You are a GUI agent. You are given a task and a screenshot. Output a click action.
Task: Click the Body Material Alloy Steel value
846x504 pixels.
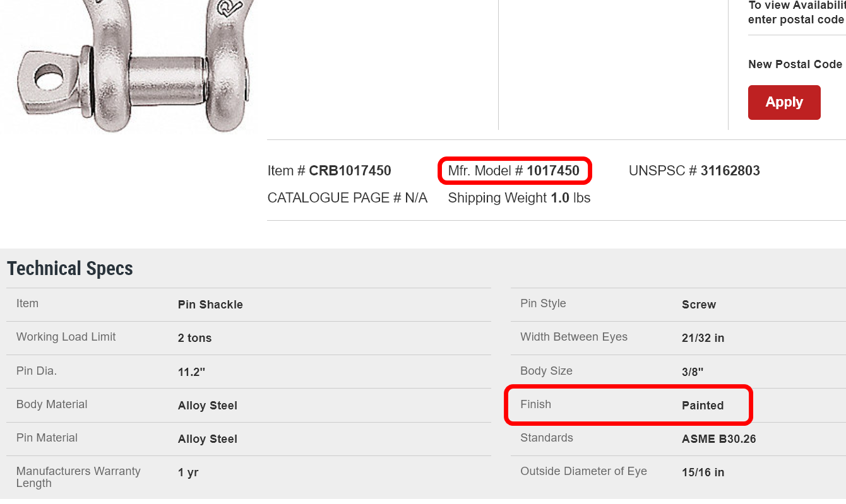(208, 406)
